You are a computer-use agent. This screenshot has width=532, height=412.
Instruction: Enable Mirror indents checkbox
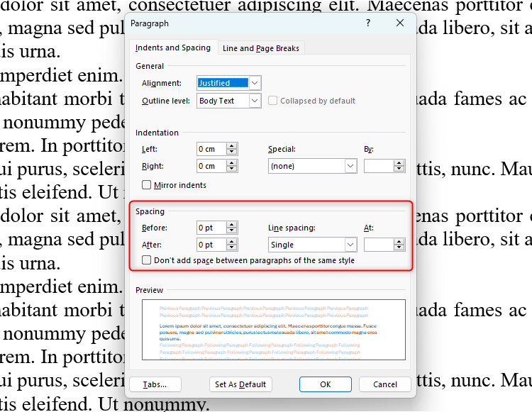[147, 185]
